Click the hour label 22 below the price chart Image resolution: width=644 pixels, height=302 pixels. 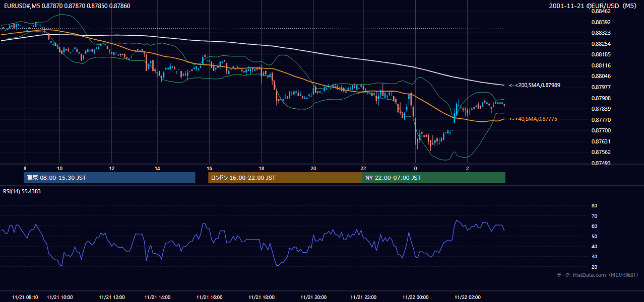click(364, 168)
